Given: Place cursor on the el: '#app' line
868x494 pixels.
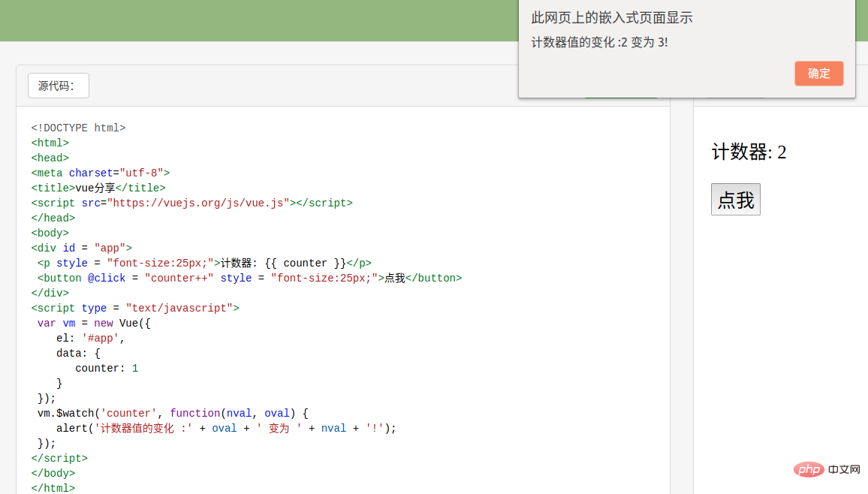Looking at the screenshot, I should coord(90,338).
